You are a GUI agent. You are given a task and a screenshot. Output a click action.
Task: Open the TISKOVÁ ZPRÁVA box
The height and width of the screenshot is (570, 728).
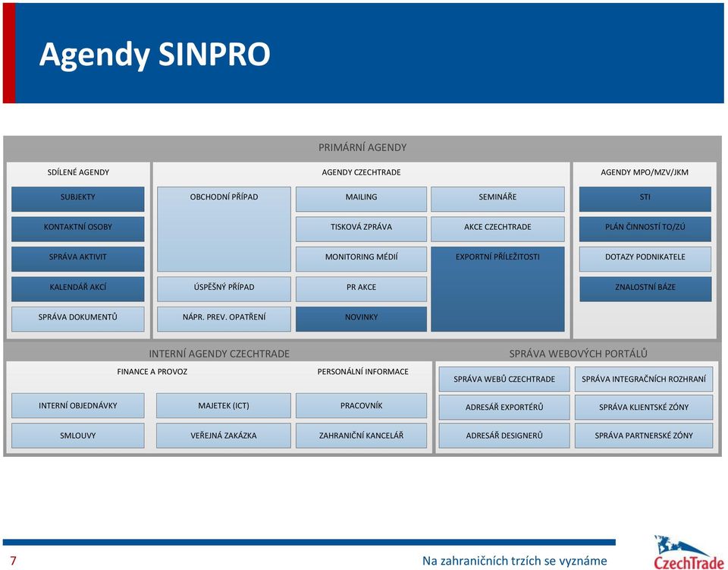pos(361,228)
